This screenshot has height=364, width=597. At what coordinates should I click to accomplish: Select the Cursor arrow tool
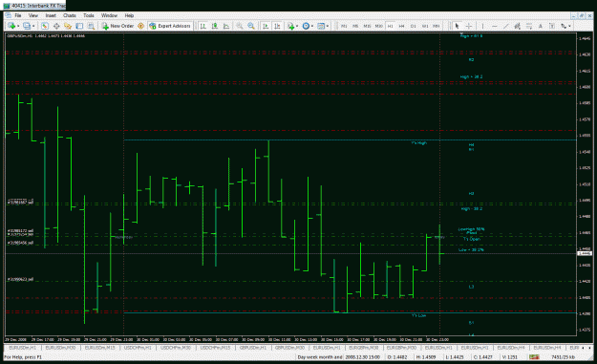click(458, 26)
